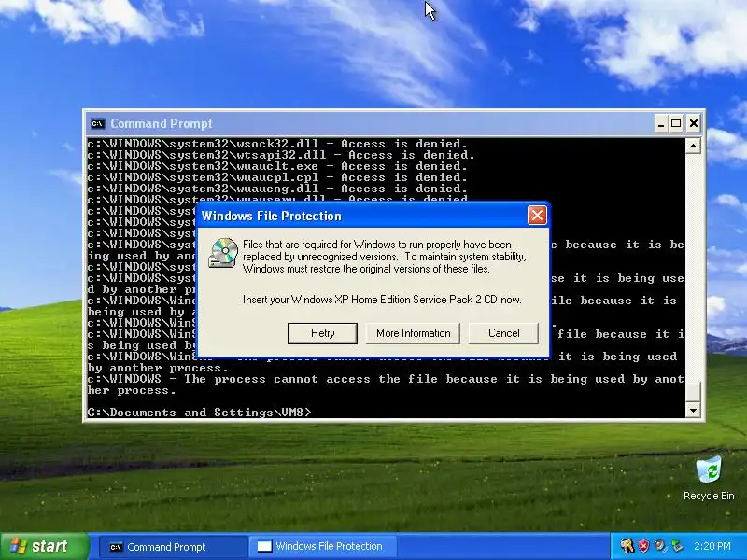The image size is (747, 560).
Task: Close the Windows File Protection dialog with X
Action: coord(537,216)
